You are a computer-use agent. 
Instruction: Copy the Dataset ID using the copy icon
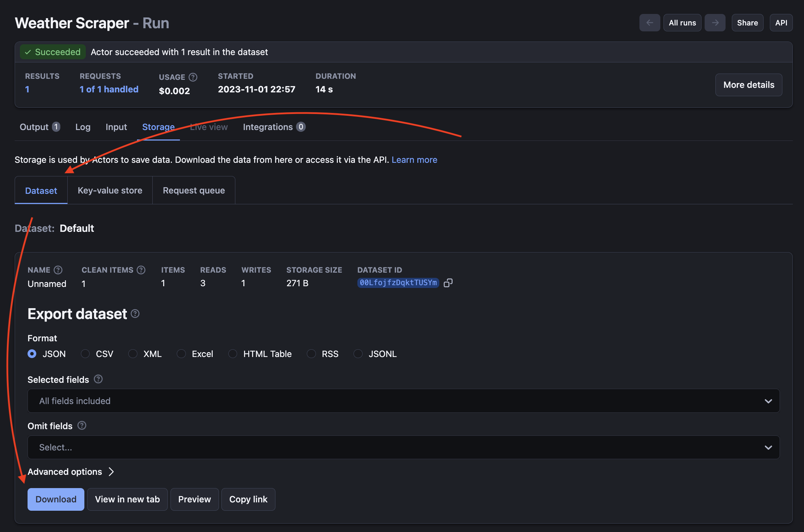[x=448, y=283]
